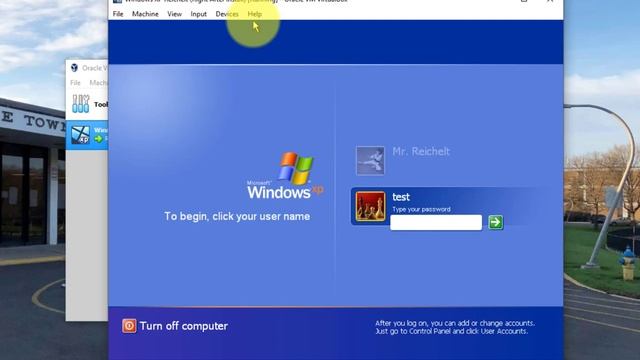
Task: Open the Help menu
Action: (255, 14)
